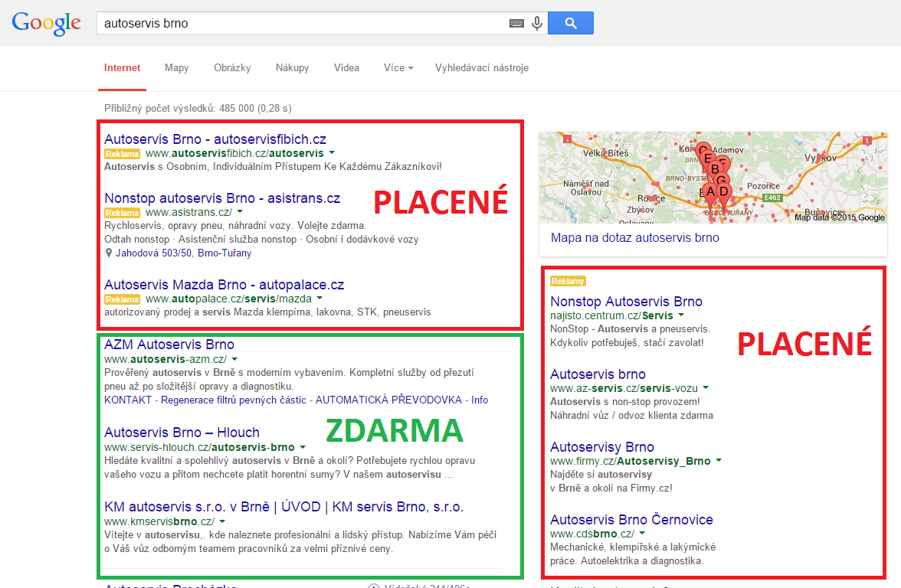Open Autoservis Mazda Brno - autopalace.cz
Image resolution: width=901 pixels, height=588 pixels.
(224, 285)
